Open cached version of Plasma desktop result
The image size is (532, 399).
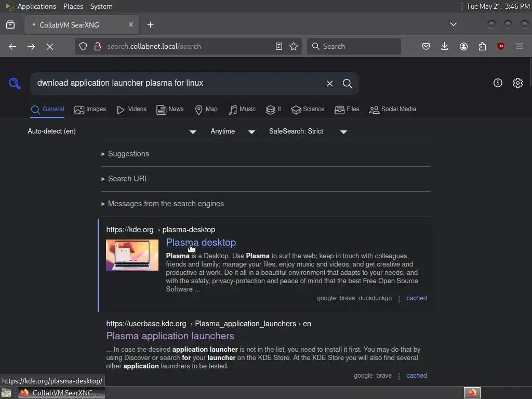tap(417, 298)
